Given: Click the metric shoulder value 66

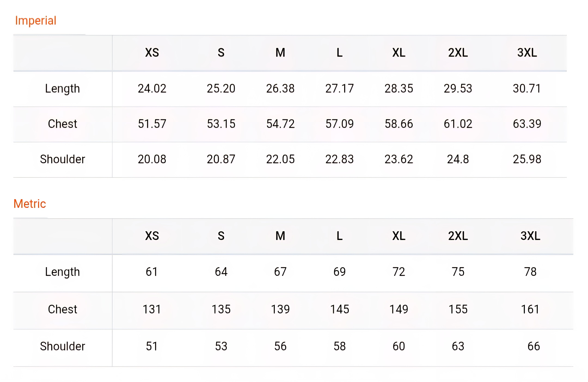Looking at the screenshot, I should 533,346.
